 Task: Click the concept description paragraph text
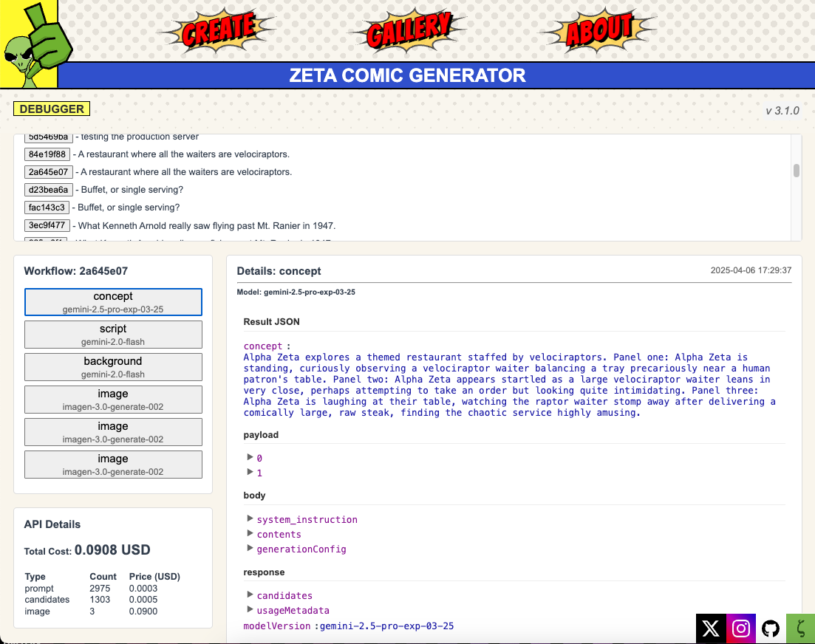coord(509,385)
